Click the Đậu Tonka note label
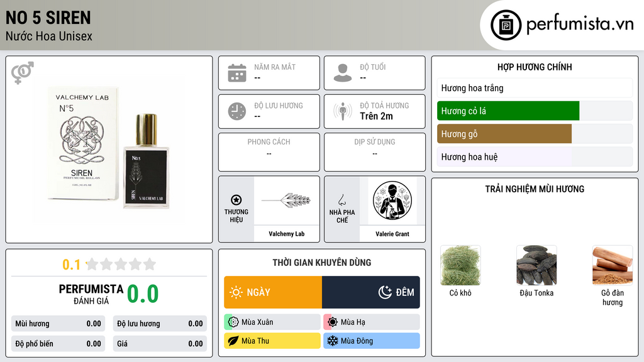Screen dimensions: 644x362 (536, 293)
